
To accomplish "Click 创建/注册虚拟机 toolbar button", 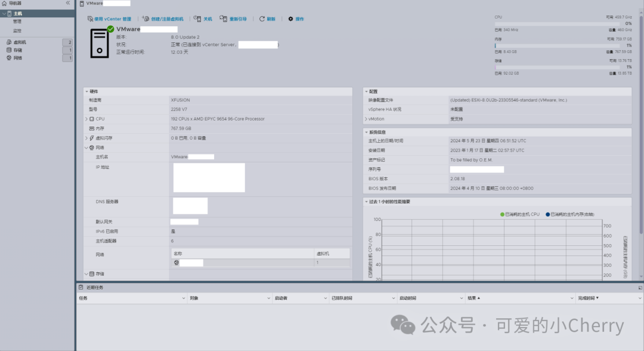I will tap(163, 19).
